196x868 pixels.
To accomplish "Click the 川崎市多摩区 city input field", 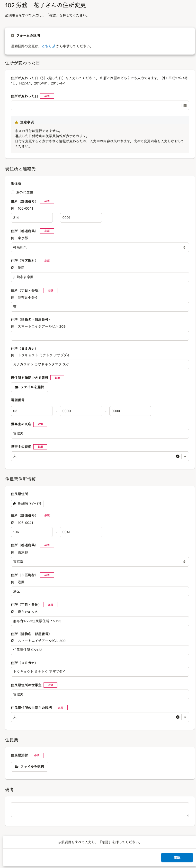I will pos(100,277).
